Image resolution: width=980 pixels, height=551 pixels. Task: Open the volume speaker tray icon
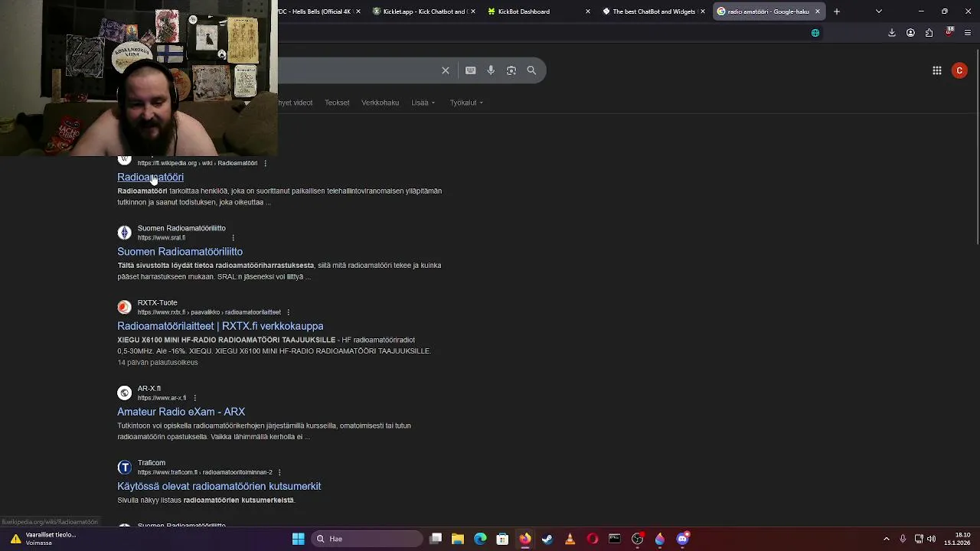point(932,539)
